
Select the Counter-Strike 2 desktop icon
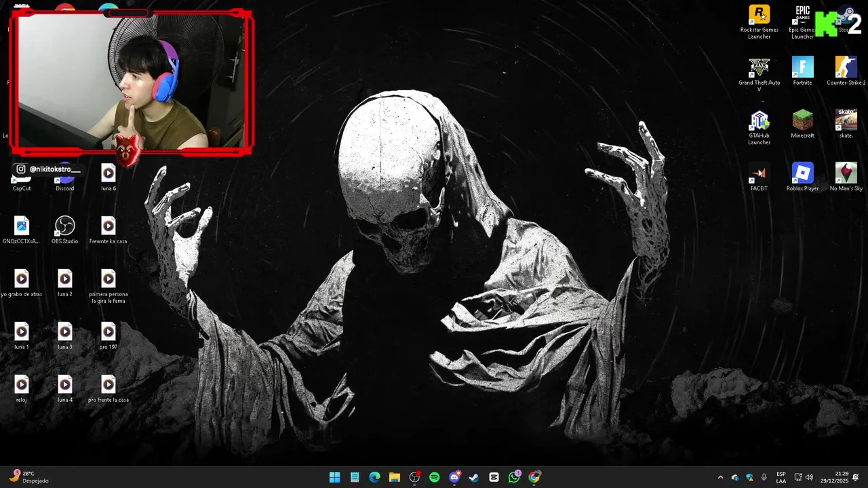click(846, 71)
